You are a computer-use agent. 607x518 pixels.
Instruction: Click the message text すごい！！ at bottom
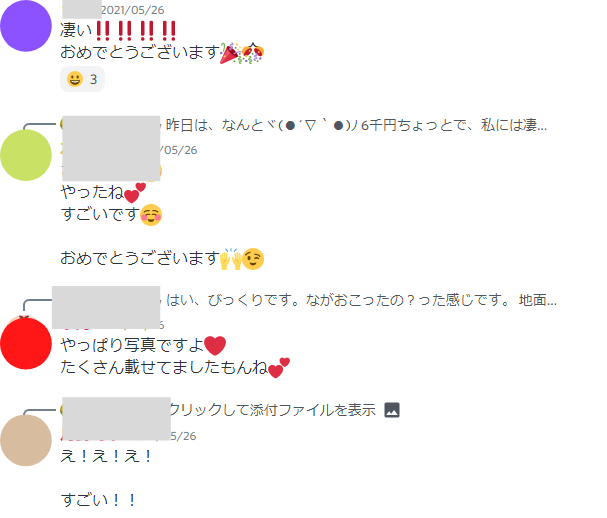click(98, 500)
